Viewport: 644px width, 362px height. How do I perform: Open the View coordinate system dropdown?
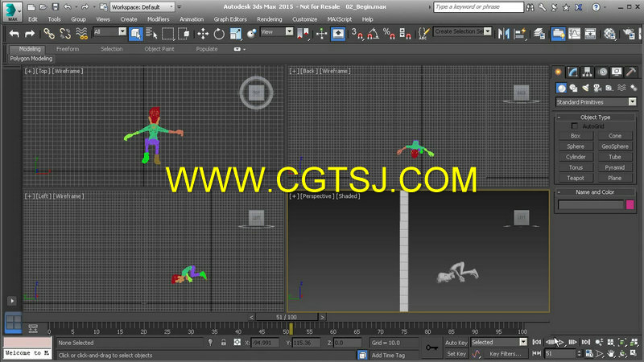coord(276,31)
